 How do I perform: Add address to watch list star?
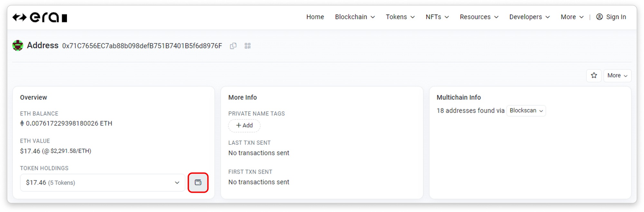pyautogui.click(x=594, y=76)
